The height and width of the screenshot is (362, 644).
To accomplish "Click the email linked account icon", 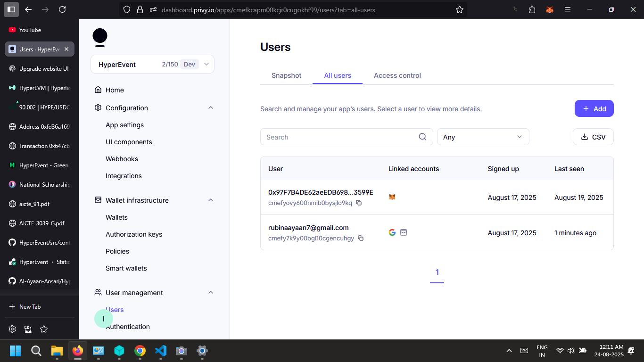I will coord(404,232).
